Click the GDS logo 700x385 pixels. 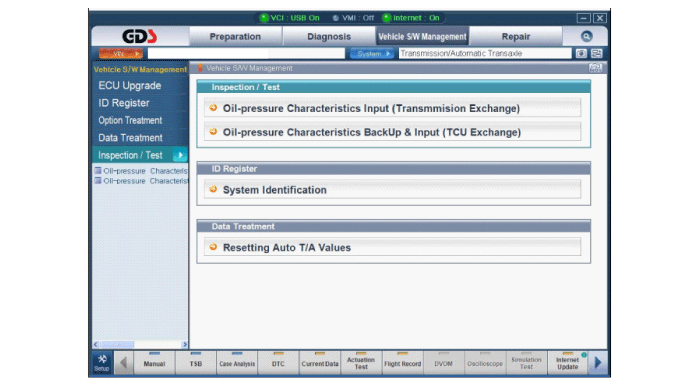click(140, 36)
